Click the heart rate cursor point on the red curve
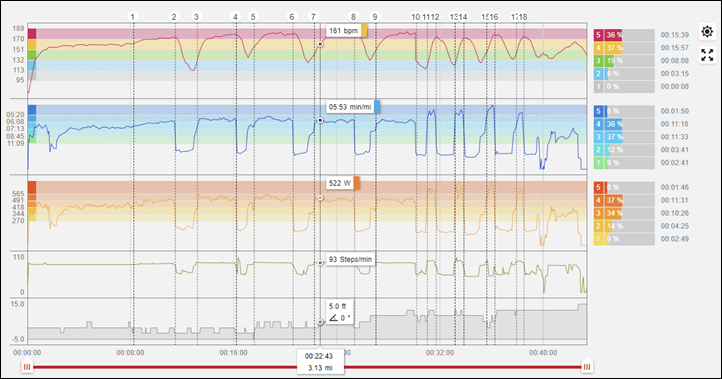The image size is (722, 379). tap(320, 44)
